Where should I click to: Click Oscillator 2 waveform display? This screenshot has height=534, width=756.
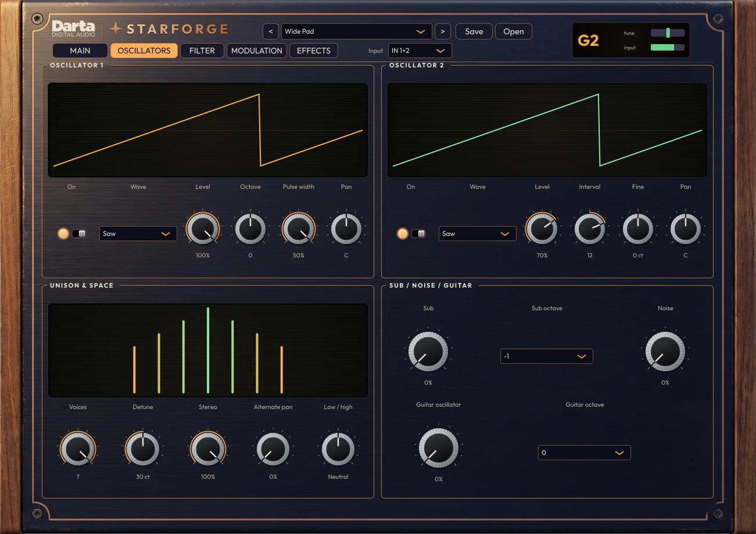[x=547, y=130]
